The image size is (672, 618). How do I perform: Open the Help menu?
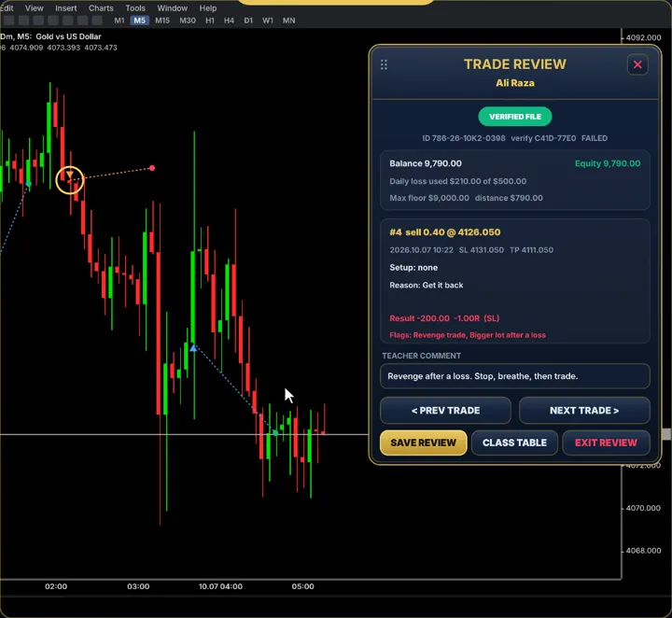[208, 8]
